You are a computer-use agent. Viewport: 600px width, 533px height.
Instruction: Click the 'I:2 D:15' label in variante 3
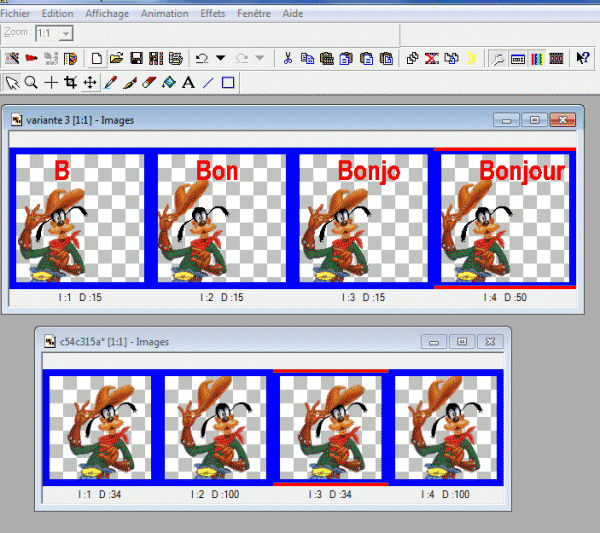(x=222, y=297)
